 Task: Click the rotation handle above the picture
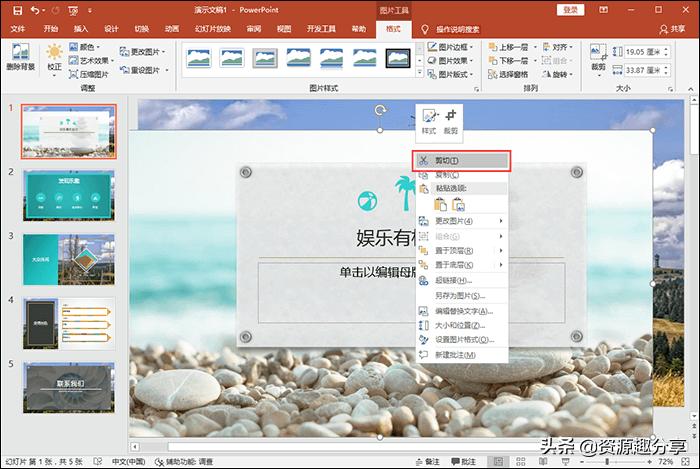[380, 110]
